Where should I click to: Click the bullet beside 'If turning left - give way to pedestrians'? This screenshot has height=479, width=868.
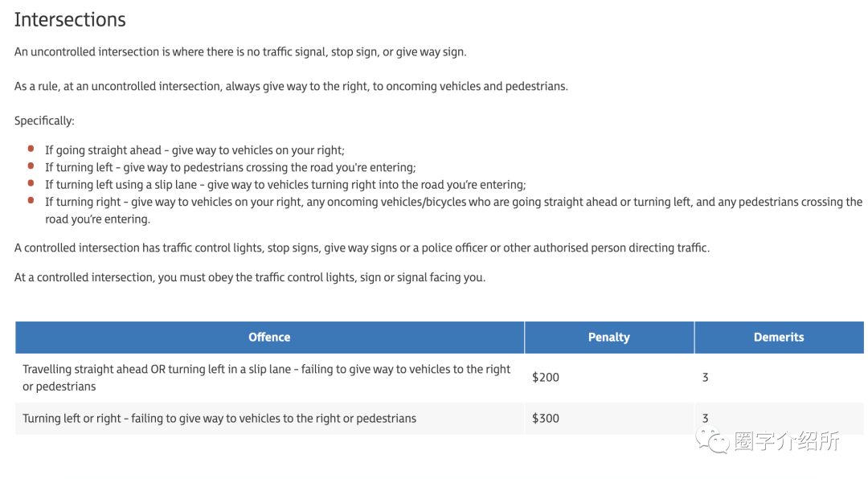[x=31, y=166]
